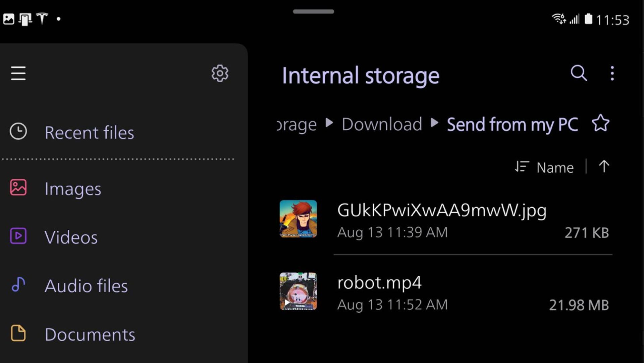Open Images category in sidebar

tap(72, 188)
